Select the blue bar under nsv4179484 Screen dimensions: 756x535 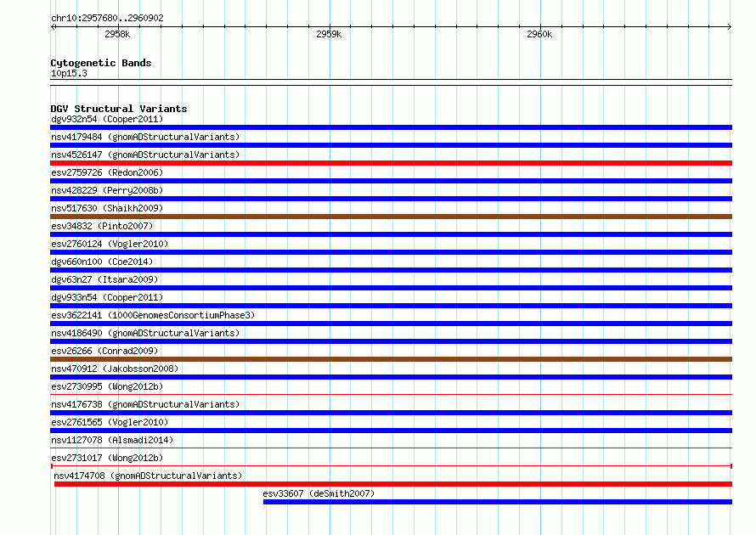[x=391, y=145]
